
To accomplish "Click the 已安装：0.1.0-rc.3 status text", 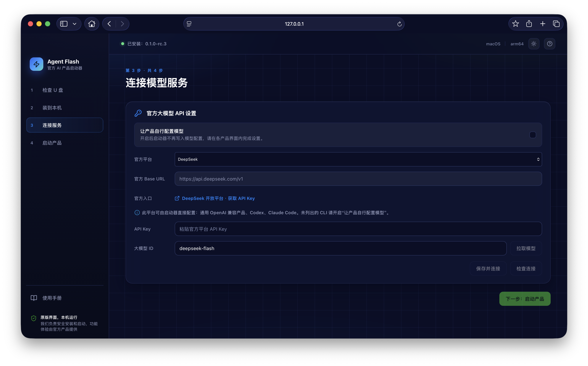I will [x=147, y=44].
